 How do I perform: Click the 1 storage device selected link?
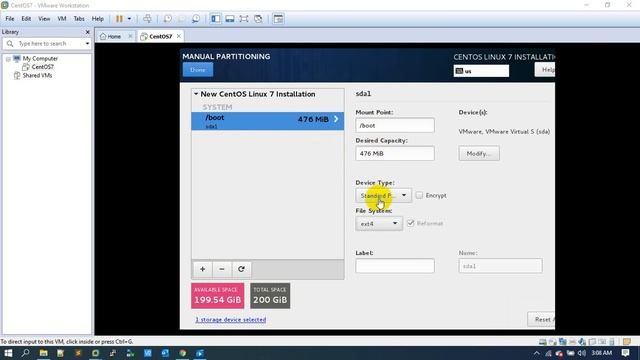click(x=231, y=320)
